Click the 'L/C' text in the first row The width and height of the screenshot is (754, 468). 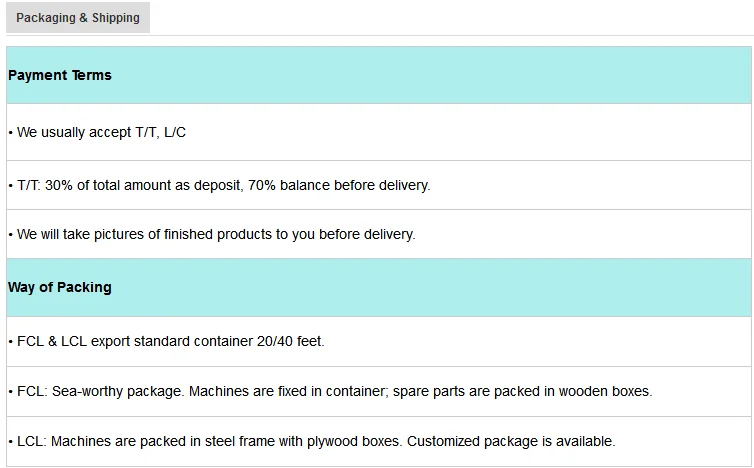coord(174,132)
